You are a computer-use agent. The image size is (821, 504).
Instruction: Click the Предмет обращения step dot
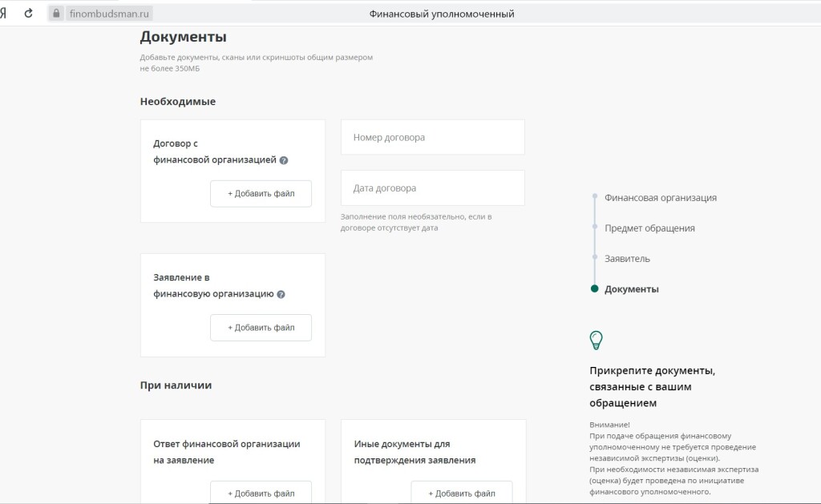(x=594, y=227)
